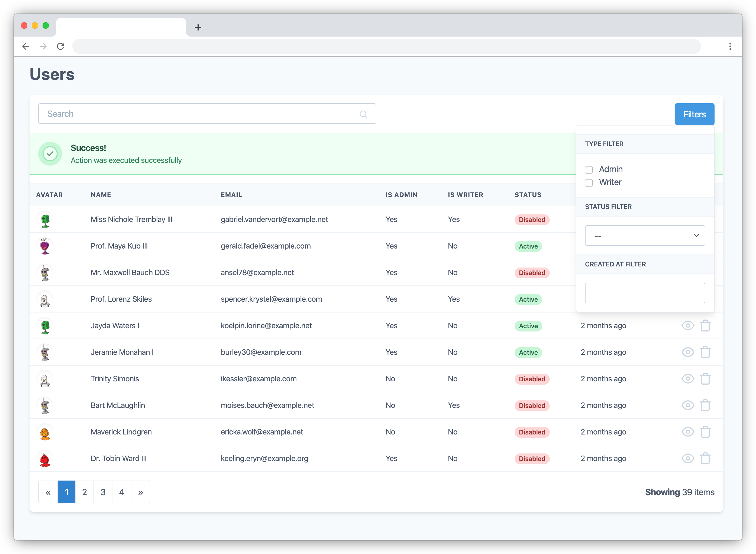
Task: Go to pagination page 4
Action: [x=122, y=492]
